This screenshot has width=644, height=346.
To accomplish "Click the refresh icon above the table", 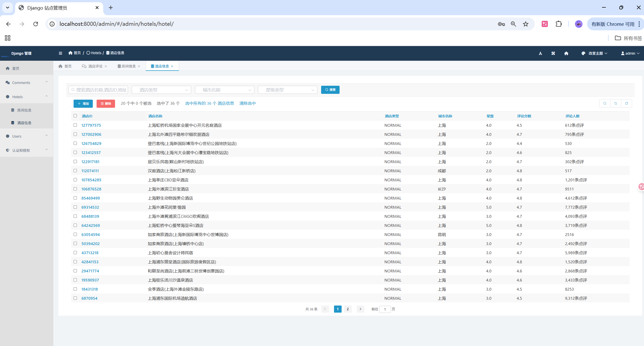I will [616, 103].
